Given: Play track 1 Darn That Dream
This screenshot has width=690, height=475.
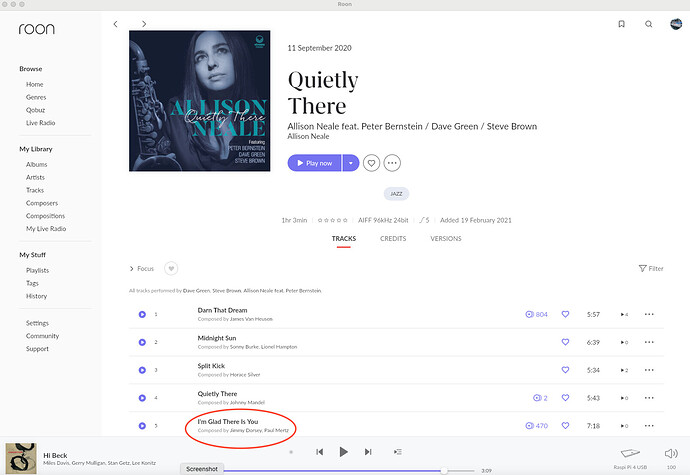Looking at the screenshot, I should coord(142,314).
